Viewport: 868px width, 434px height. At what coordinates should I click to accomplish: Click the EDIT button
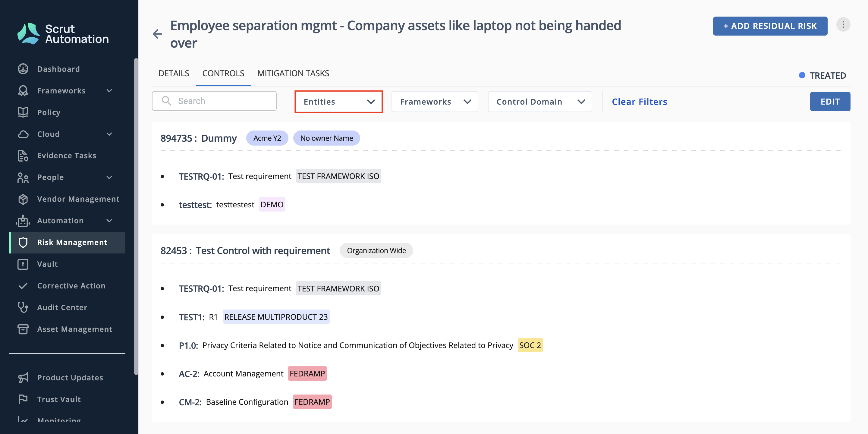(830, 102)
